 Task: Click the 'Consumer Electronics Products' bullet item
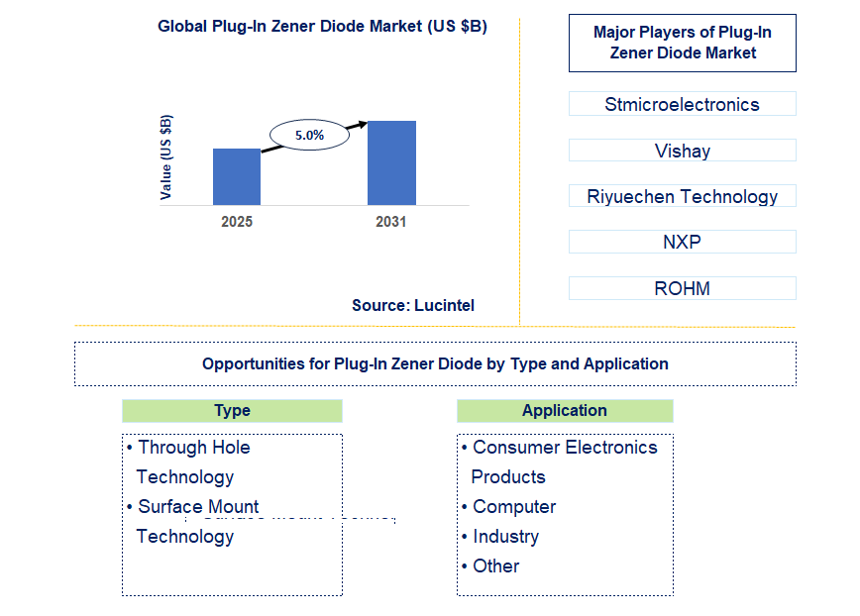(x=559, y=462)
